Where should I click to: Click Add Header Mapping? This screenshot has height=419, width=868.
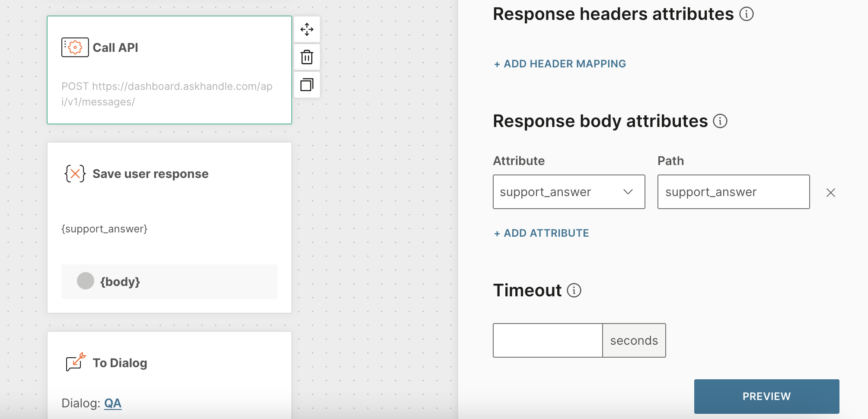560,64
